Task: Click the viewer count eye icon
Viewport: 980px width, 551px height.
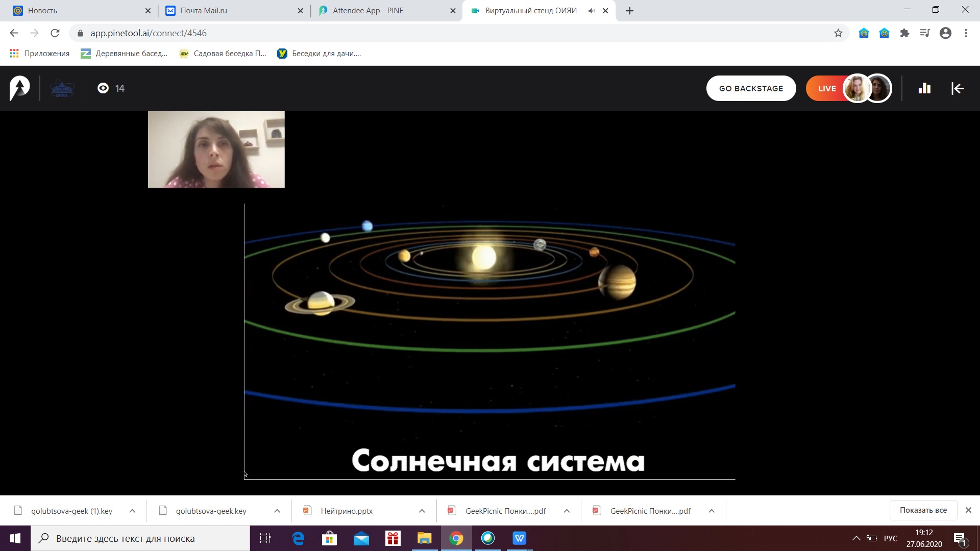Action: click(103, 88)
